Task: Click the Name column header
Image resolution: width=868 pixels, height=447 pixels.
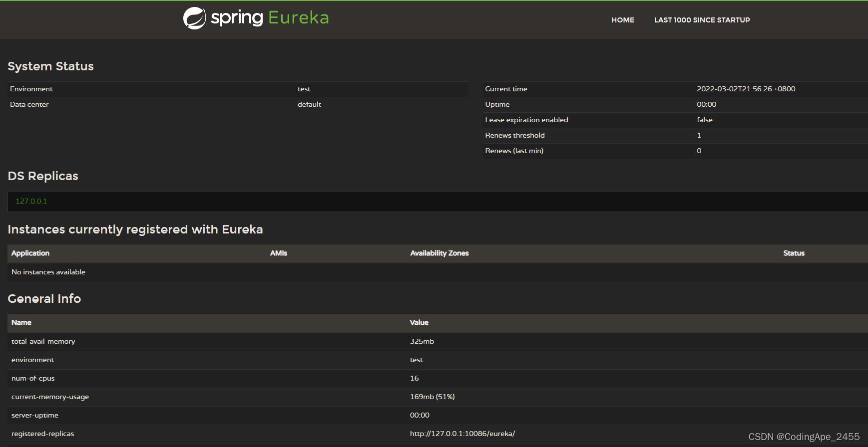Action: click(x=21, y=322)
